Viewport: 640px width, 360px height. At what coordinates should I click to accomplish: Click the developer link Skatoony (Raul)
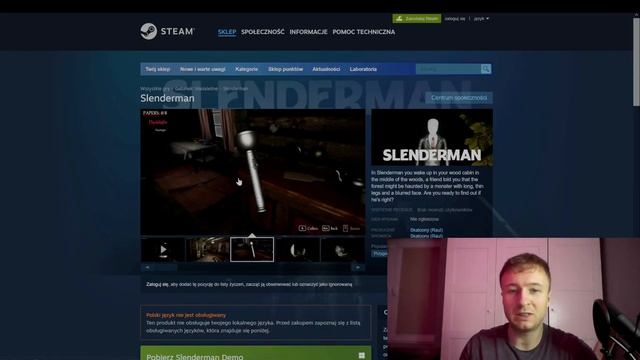point(426,230)
